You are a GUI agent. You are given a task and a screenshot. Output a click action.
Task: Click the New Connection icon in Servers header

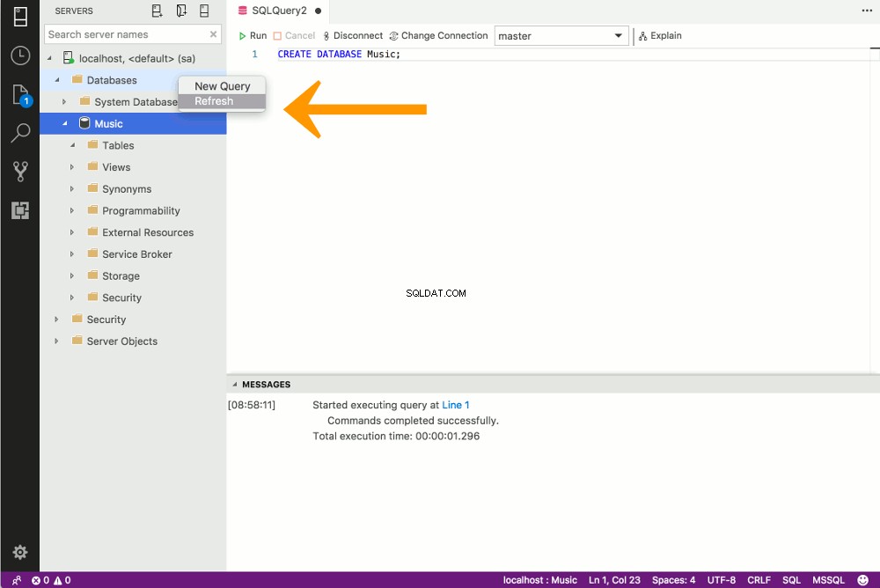[x=158, y=11]
